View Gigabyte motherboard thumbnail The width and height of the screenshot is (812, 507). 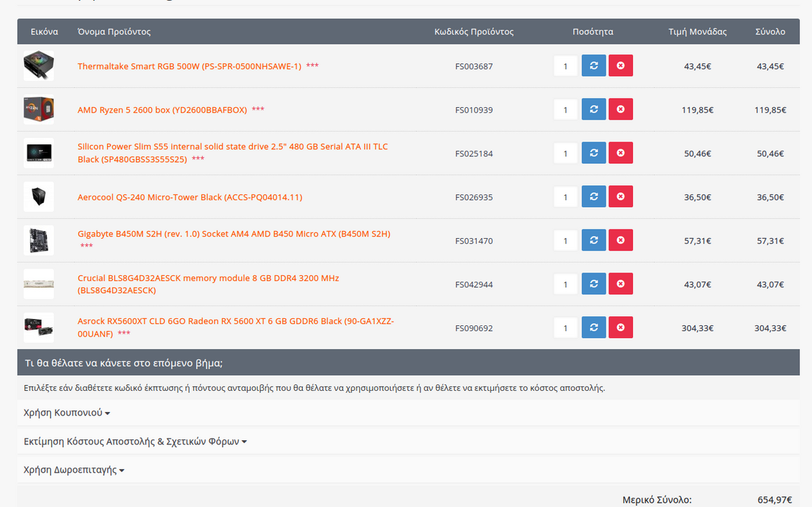click(39, 240)
